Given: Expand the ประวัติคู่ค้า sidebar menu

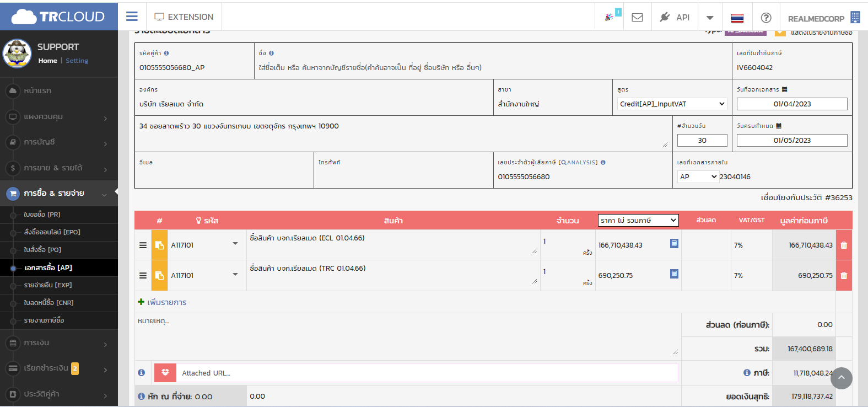Looking at the screenshot, I should click(59, 394).
